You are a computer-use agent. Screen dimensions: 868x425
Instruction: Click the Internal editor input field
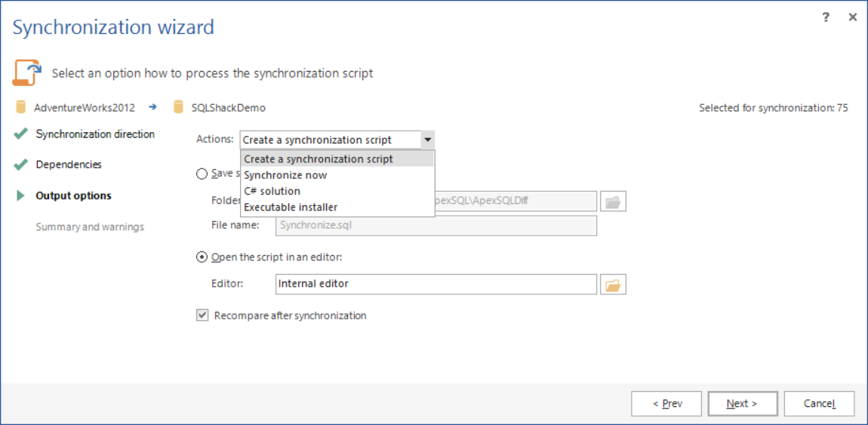tap(436, 284)
